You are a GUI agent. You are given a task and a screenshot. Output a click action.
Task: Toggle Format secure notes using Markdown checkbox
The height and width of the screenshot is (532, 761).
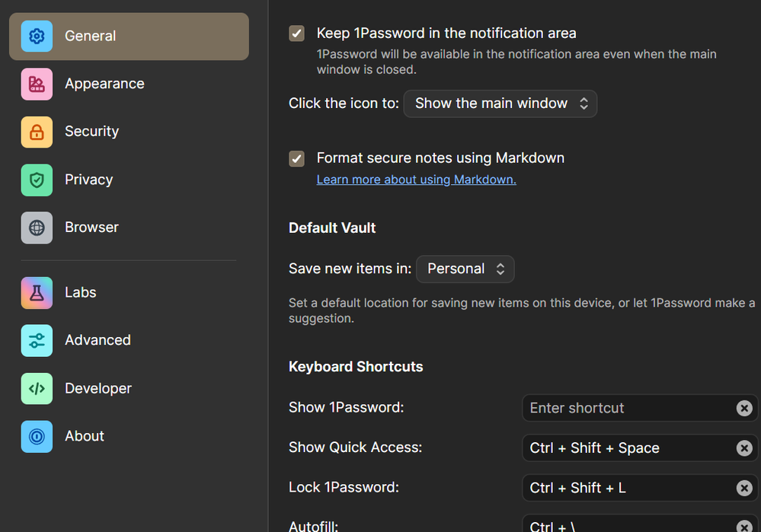point(297,158)
